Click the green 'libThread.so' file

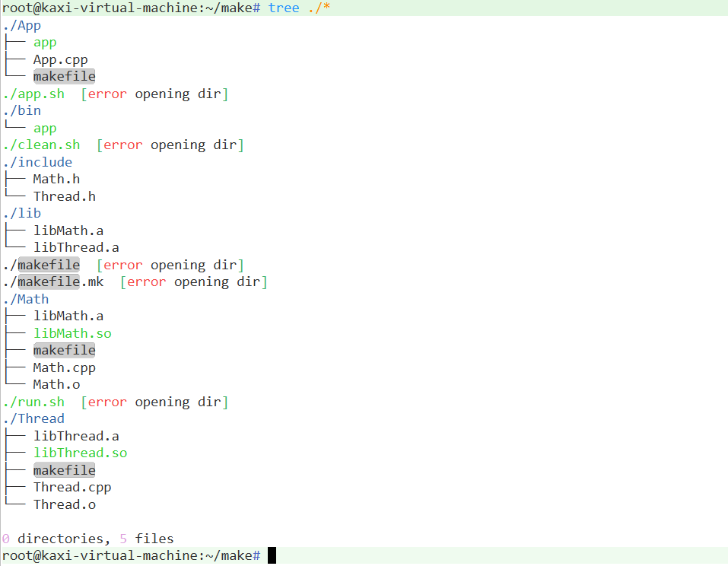(81, 453)
